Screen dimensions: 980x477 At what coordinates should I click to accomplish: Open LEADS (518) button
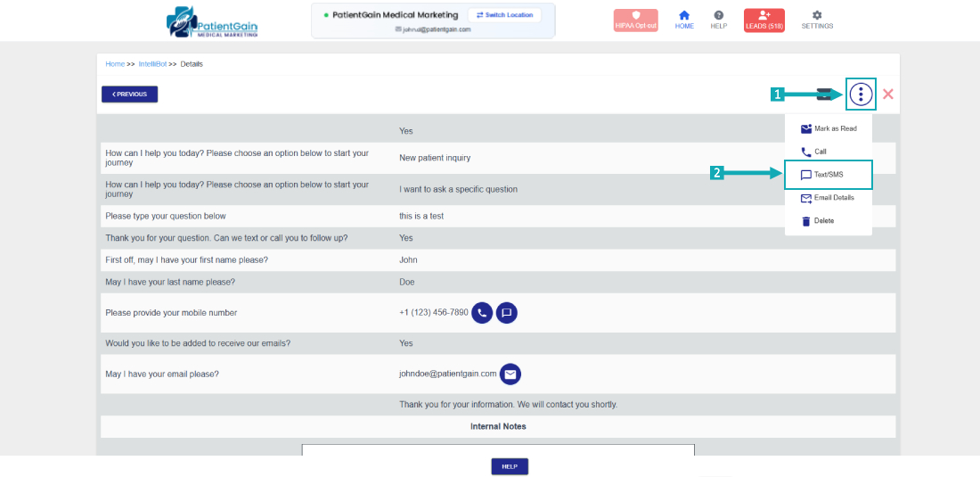(x=764, y=21)
